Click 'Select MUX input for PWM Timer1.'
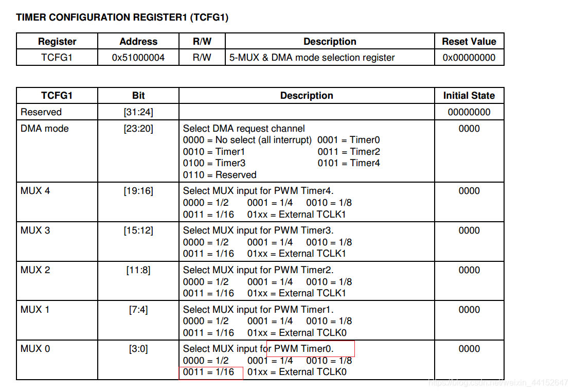This screenshot has width=573, height=392. pyautogui.click(x=258, y=310)
